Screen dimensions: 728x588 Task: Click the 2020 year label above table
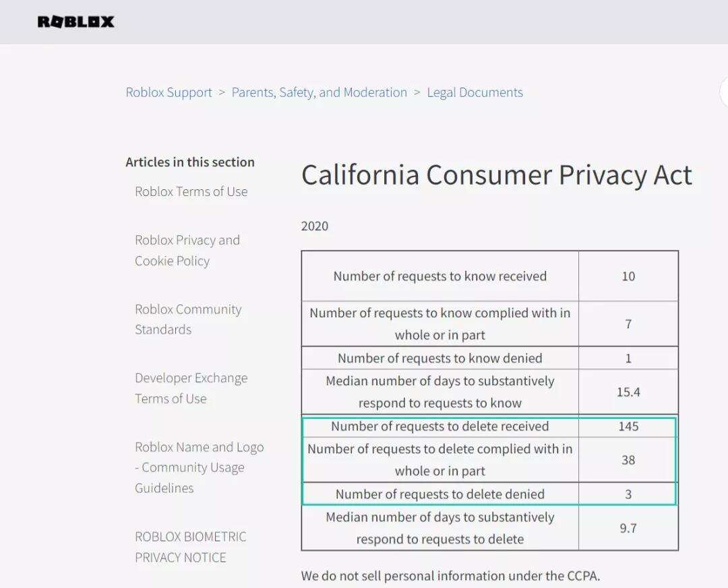tap(315, 226)
